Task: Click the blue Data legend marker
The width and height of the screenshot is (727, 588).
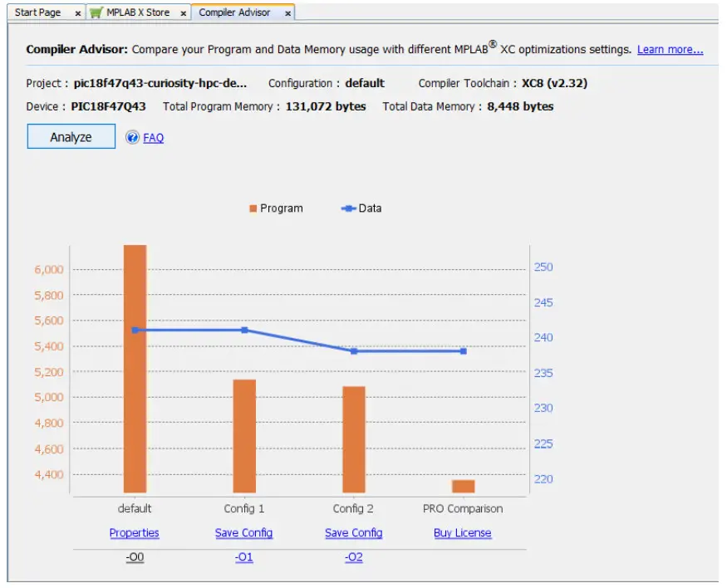Action: (348, 208)
